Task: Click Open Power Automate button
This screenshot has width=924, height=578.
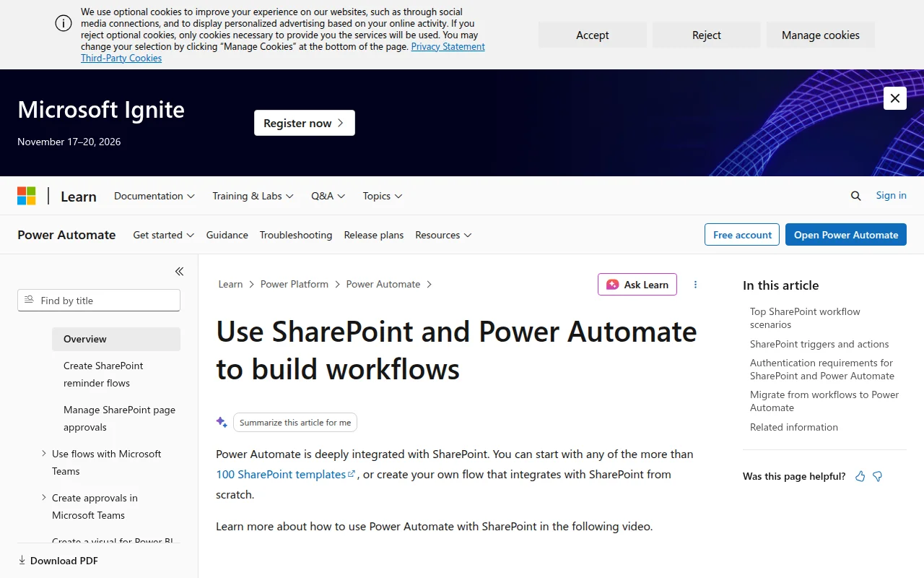Action: [x=846, y=235]
